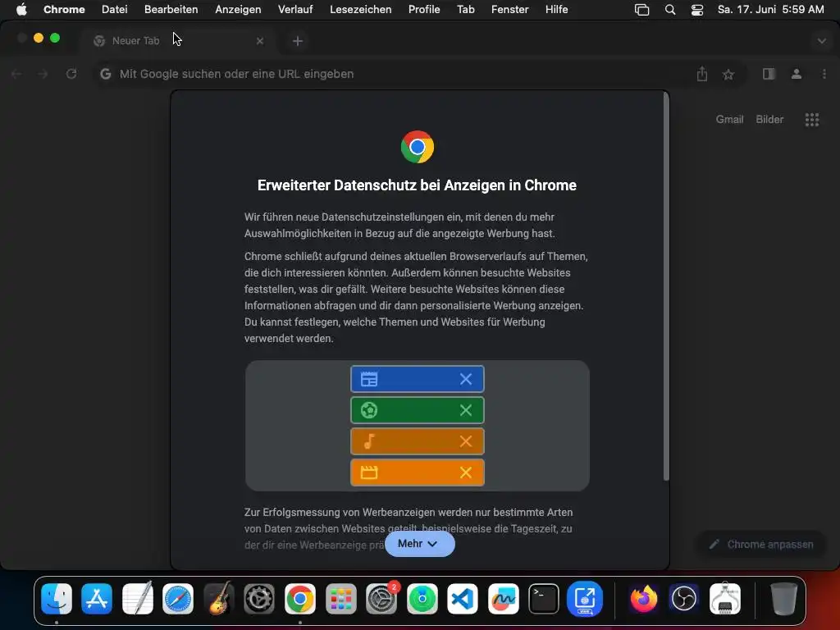Screen dimensions: 840x630
Task: Click the green soccer topic card
Action: 418,410
